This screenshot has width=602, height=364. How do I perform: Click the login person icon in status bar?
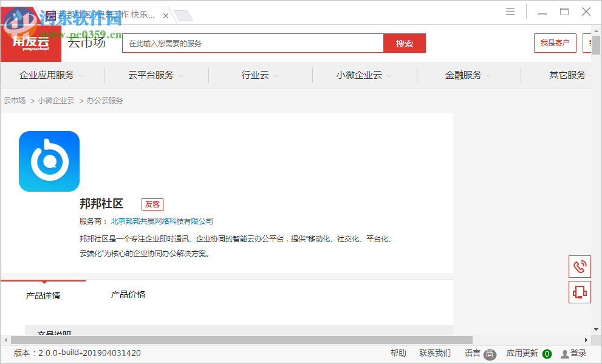pyautogui.click(x=564, y=353)
